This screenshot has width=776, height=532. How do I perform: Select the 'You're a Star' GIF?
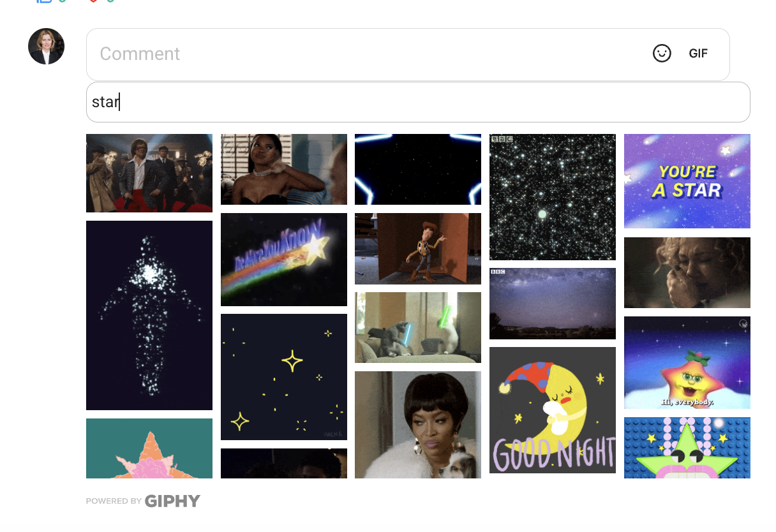[687, 181]
